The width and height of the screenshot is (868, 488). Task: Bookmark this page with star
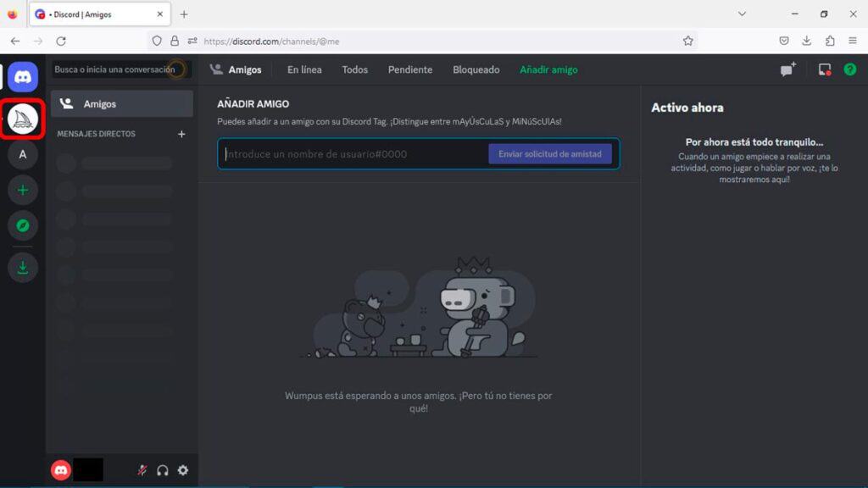point(688,41)
